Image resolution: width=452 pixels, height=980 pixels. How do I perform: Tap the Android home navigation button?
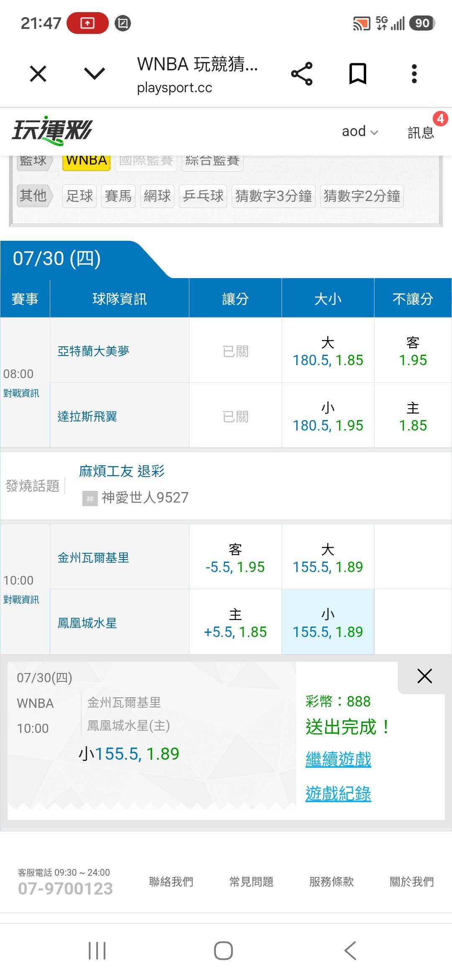223,950
